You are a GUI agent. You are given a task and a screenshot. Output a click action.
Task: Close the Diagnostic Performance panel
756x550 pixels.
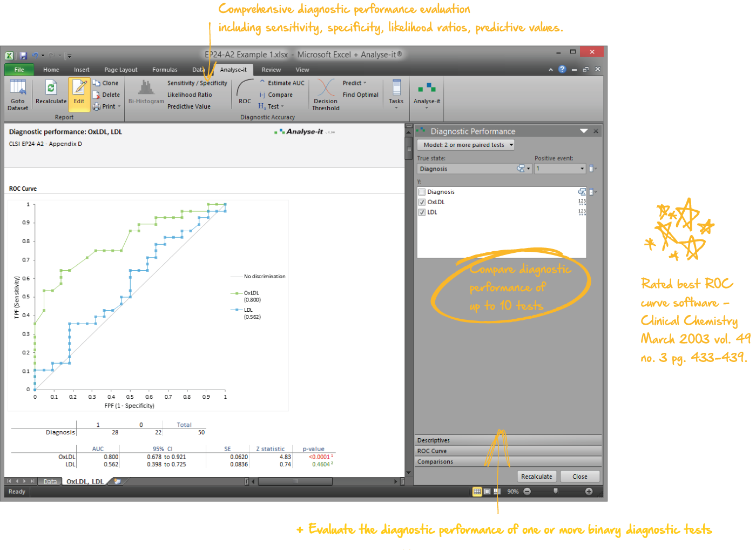click(x=596, y=131)
